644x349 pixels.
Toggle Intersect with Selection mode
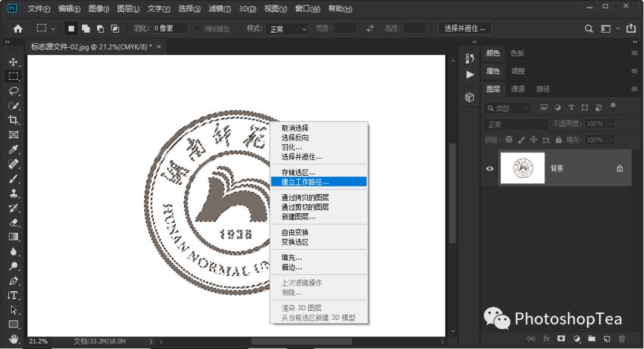115,29
